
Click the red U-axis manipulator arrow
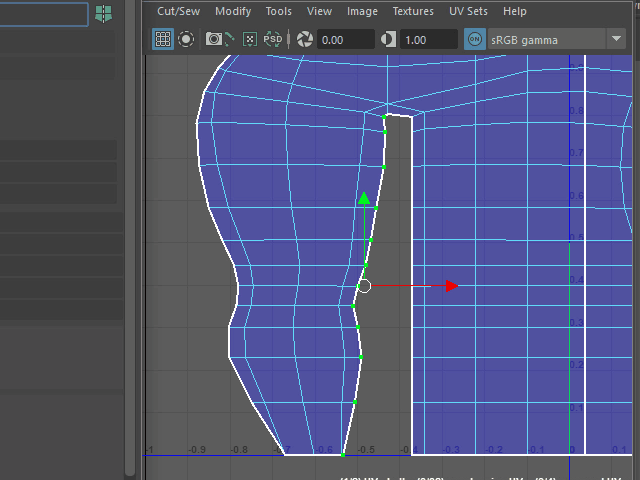coord(451,286)
